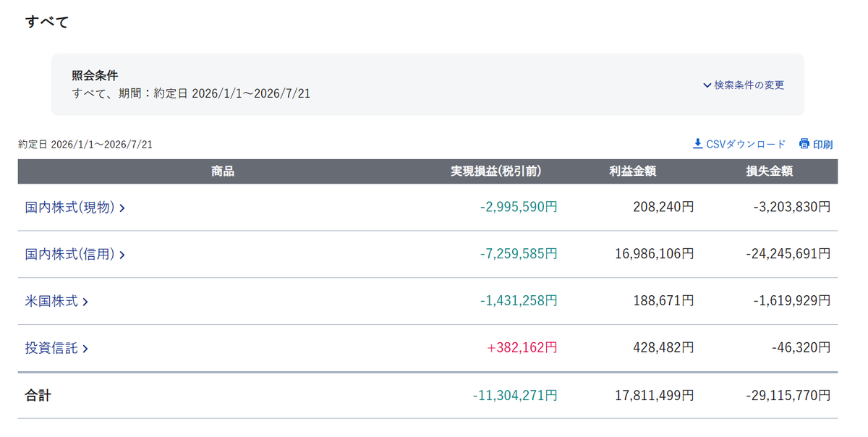Screen dimensions: 868x437
Task: Select total -11,304,271円
Action: pyautogui.click(x=515, y=396)
